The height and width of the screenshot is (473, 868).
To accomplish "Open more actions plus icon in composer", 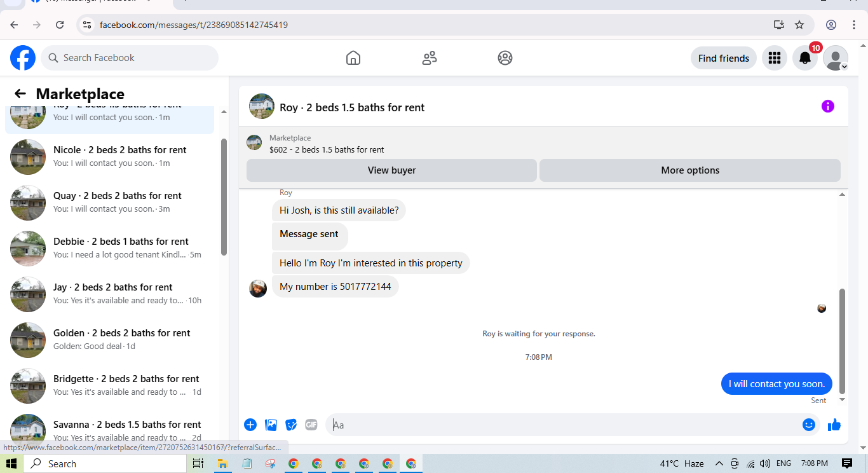I will [250, 425].
